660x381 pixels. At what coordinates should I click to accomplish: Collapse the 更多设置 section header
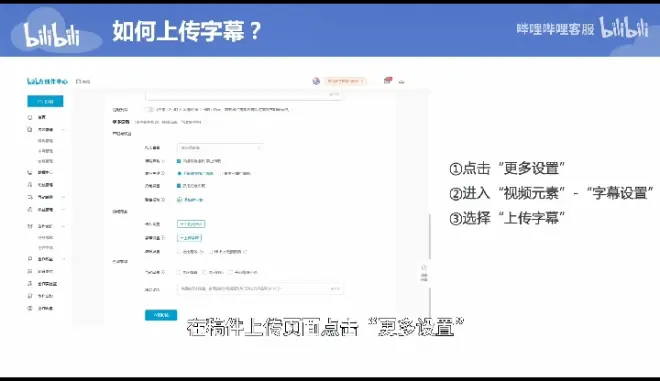pos(121,122)
